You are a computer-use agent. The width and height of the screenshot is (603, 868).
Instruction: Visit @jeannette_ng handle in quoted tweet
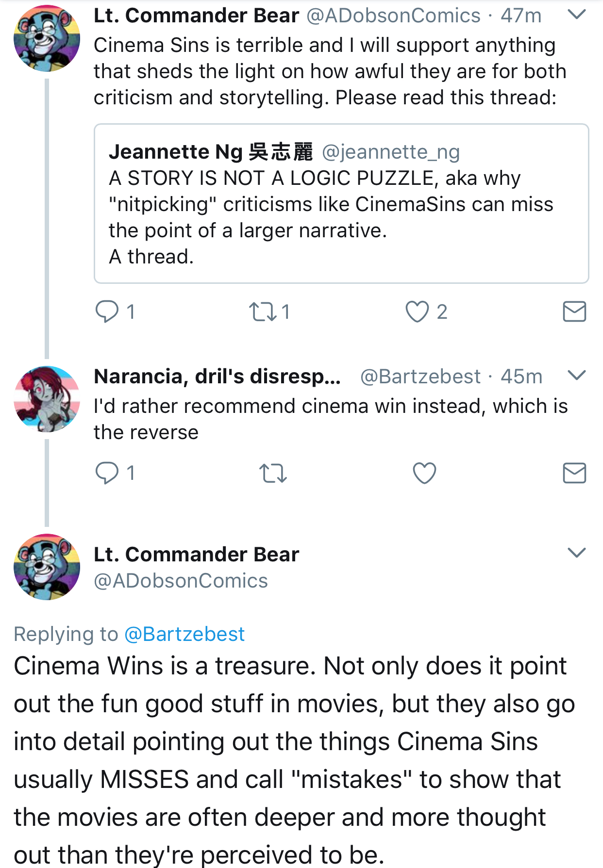coord(391,152)
